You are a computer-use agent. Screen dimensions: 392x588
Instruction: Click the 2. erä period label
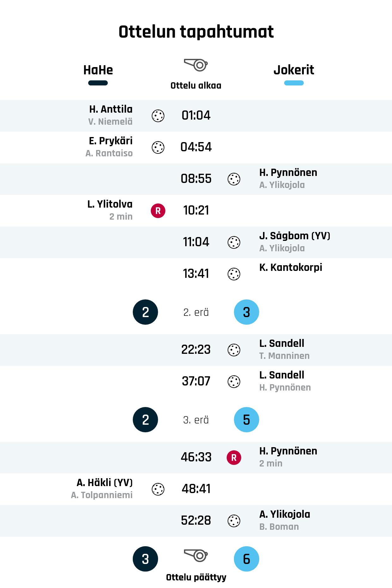point(196,312)
